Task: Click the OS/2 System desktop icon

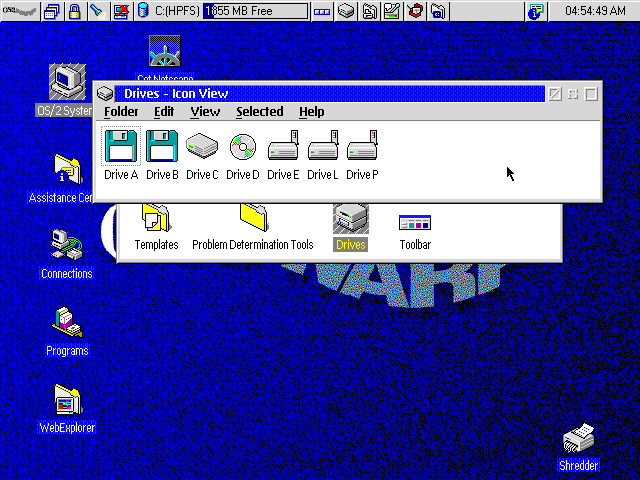Action: [x=67, y=82]
